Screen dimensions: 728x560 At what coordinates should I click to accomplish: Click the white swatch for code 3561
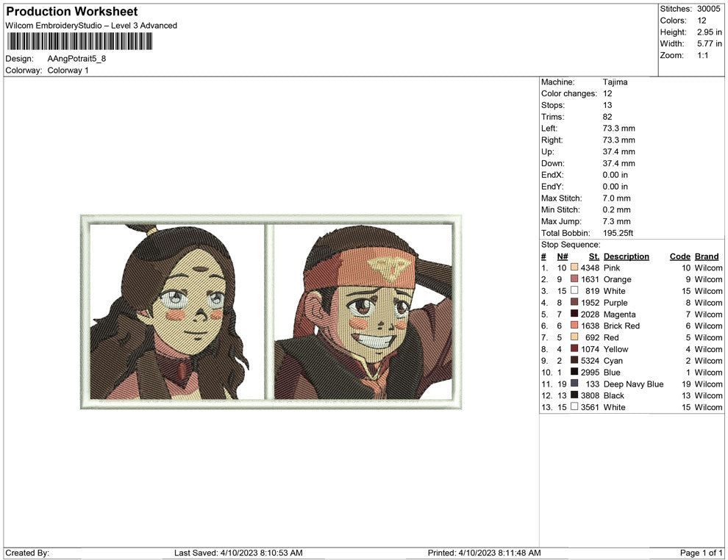tap(574, 407)
